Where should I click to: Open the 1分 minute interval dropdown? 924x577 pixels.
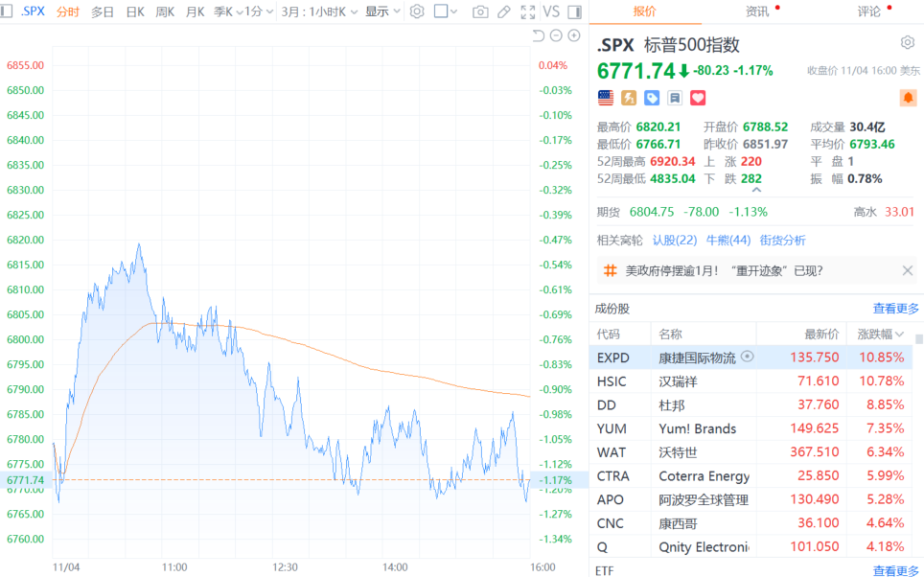click(x=259, y=12)
